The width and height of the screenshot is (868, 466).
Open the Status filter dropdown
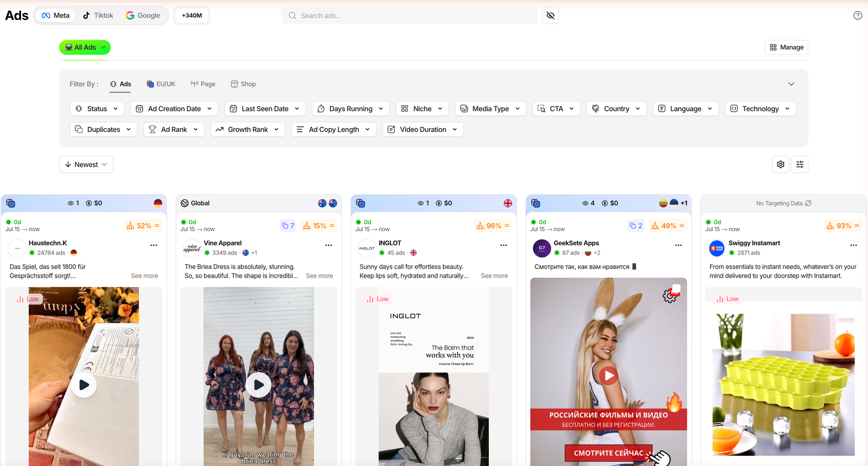[x=97, y=108]
